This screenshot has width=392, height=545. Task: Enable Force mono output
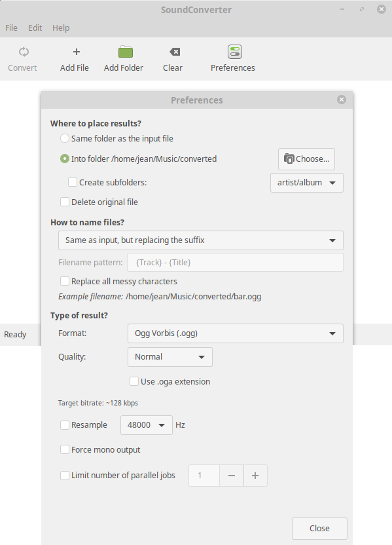click(x=65, y=449)
